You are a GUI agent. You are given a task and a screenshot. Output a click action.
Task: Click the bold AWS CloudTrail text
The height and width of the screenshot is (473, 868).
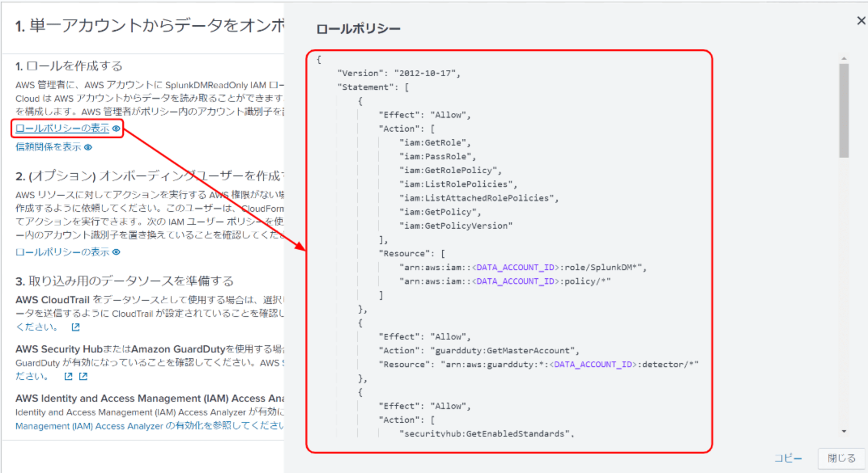click(53, 300)
